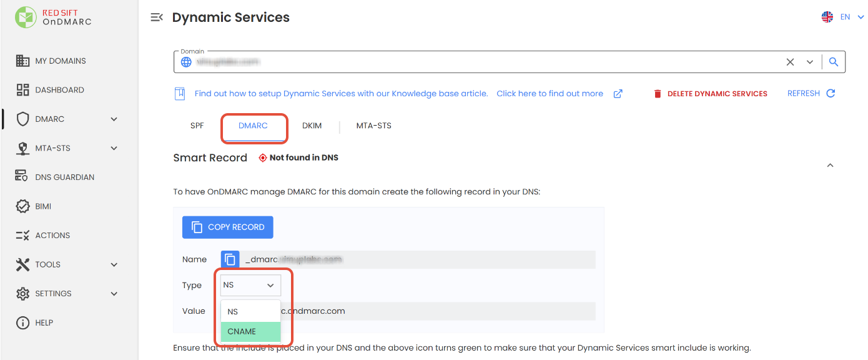Select CNAME option in Type list

(x=250, y=331)
